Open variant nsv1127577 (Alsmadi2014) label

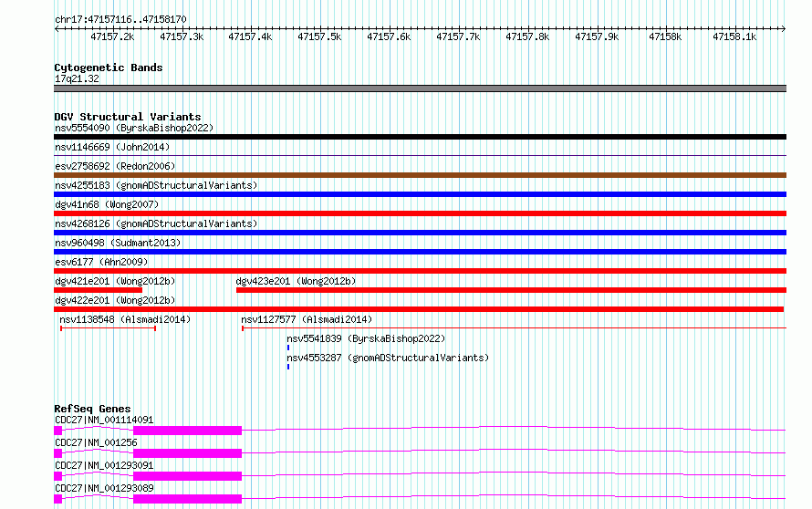click(307, 319)
